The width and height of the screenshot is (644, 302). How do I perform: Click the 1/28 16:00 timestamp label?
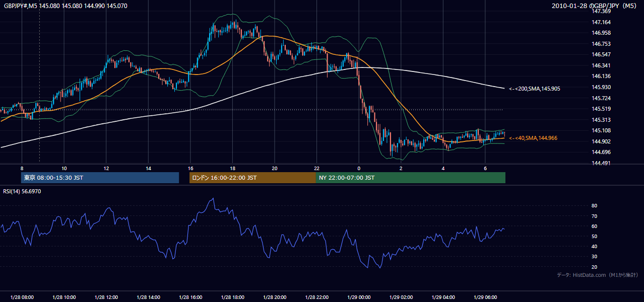[190, 297]
